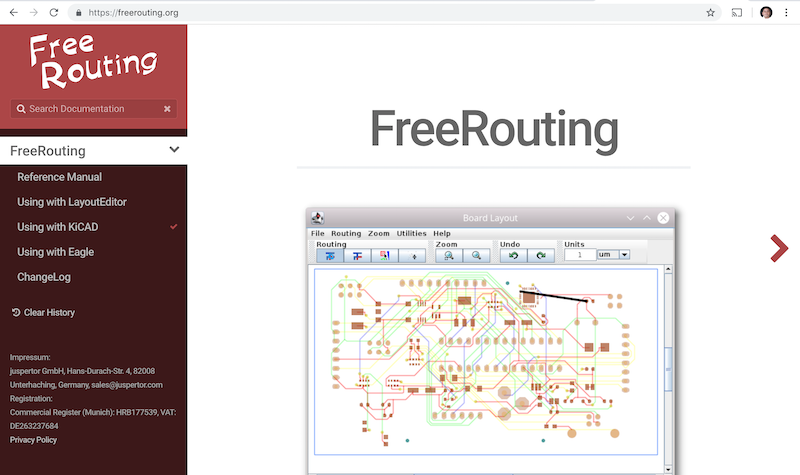Click Clear History in sidebar
This screenshot has width=800, height=475.
pos(43,312)
